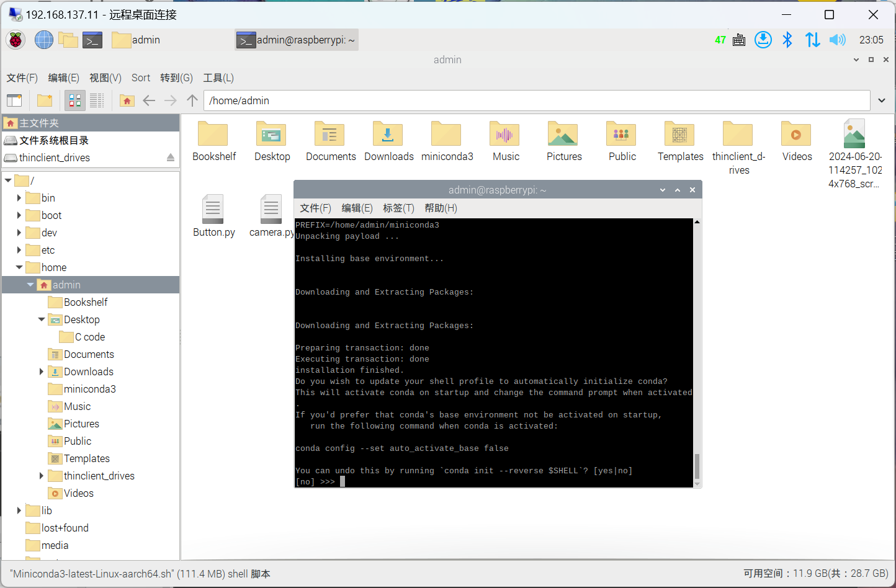Collapse the Desktop tree node

(42, 319)
